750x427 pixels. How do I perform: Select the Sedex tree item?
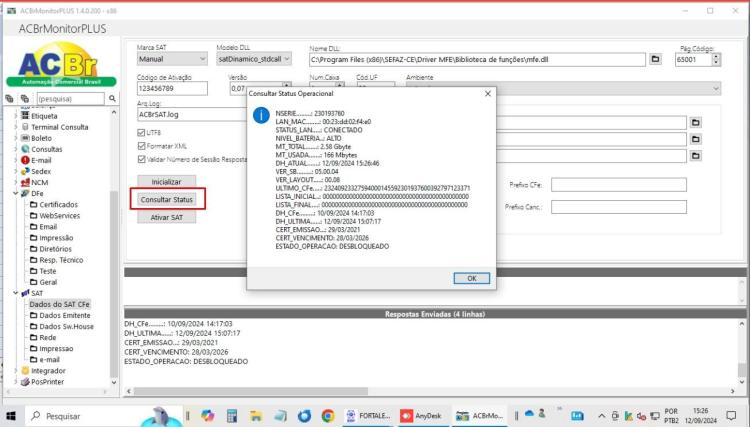pyautogui.click(x=41, y=171)
